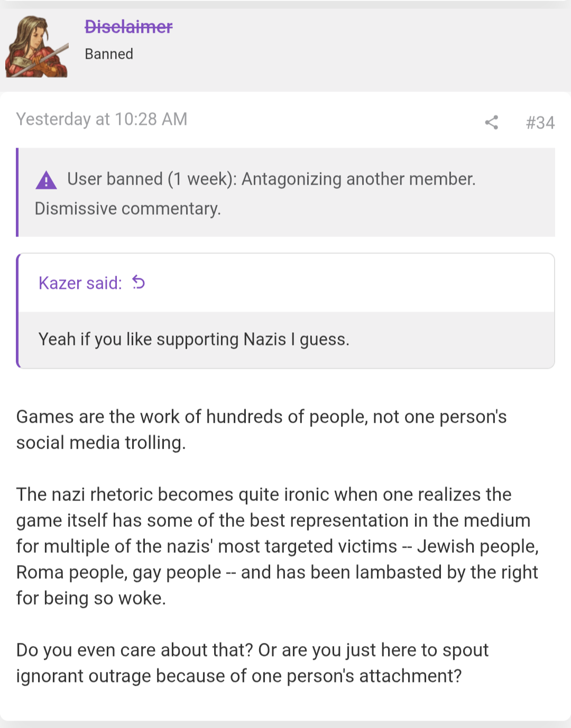
Task: Click the warning triangle icon in ban notice
Action: coord(46,180)
